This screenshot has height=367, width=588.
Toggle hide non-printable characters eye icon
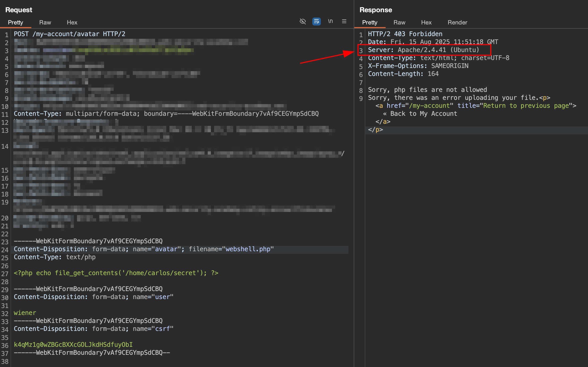[x=303, y=21]
